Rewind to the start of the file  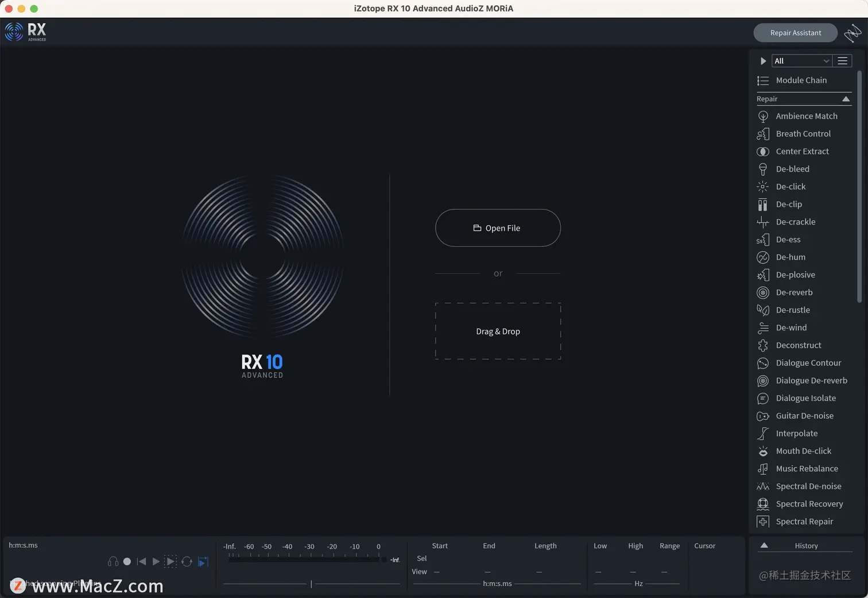tap(141, 562)
